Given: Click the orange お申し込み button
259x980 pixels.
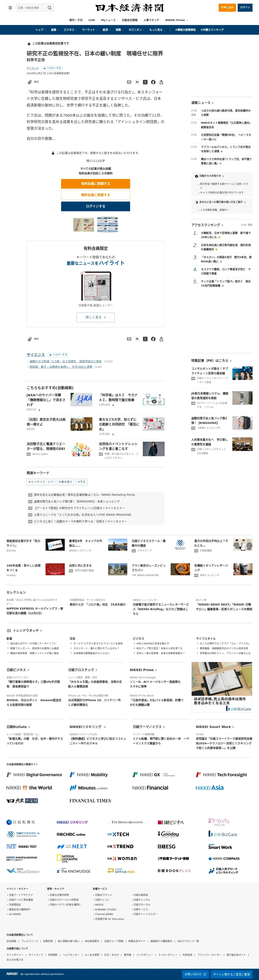Looking at the screenshot, I should click(228, 7).
